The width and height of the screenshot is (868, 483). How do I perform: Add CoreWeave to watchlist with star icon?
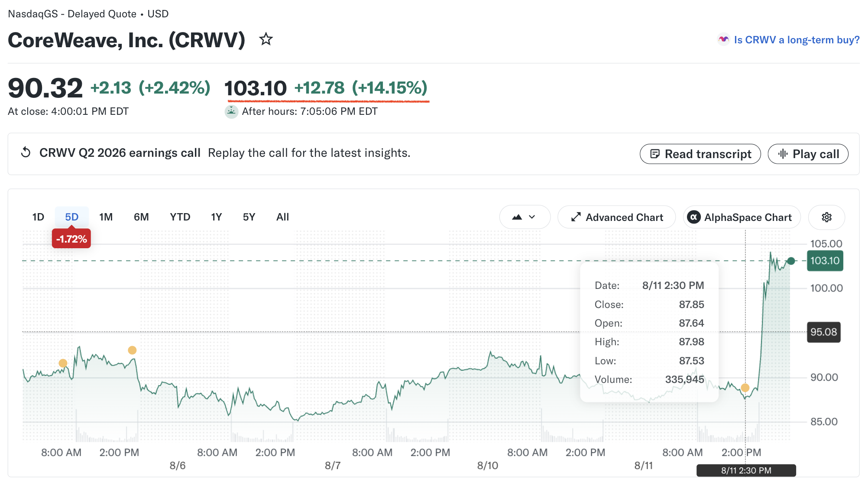pyautogui.click(x=266, y=39)
